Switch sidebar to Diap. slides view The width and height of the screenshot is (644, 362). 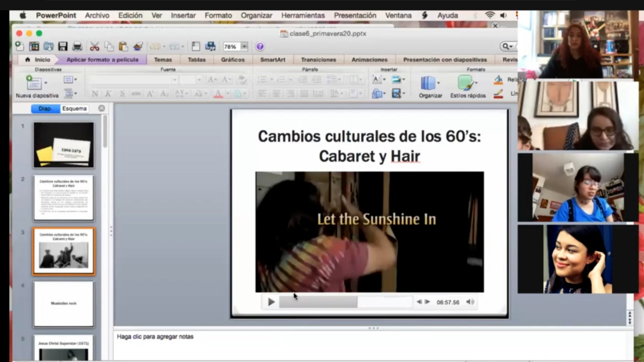[x=45, y=109]
